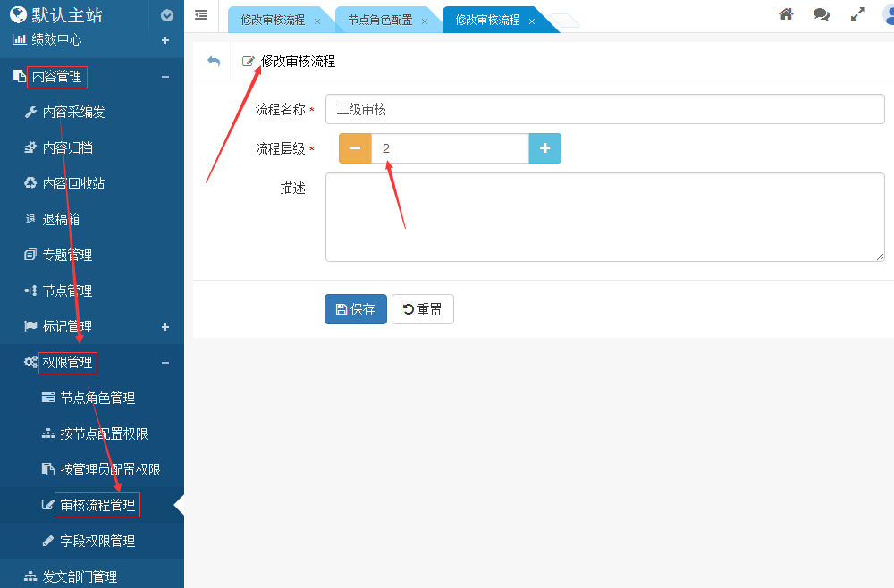Image resolution: width=894 pixels, height=588 pixels.
Task: Click the back arrow icon
Action: [213, 61]
